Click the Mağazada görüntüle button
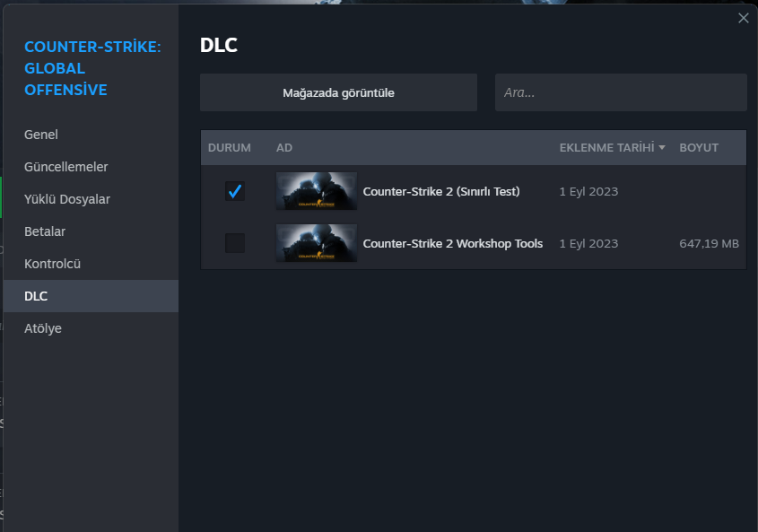Viewport: 758px width, 532px height. pyautogui.click(x=338, y=92)
